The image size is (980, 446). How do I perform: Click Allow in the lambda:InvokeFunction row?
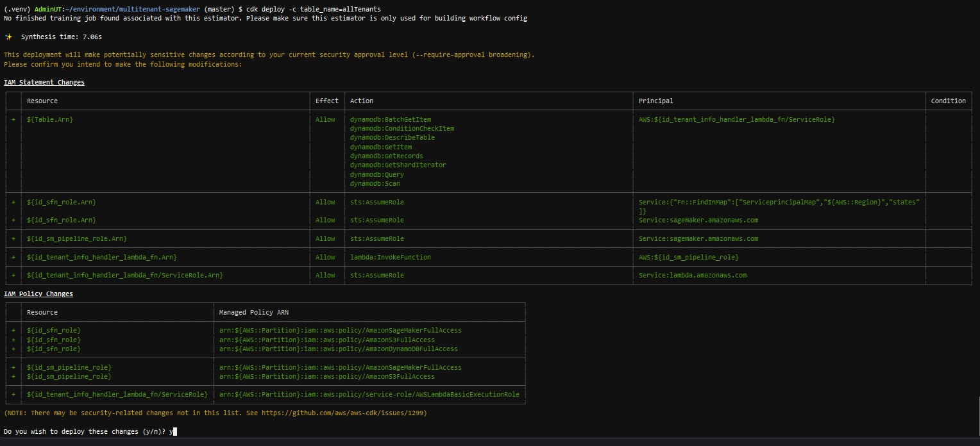(325, 257)
